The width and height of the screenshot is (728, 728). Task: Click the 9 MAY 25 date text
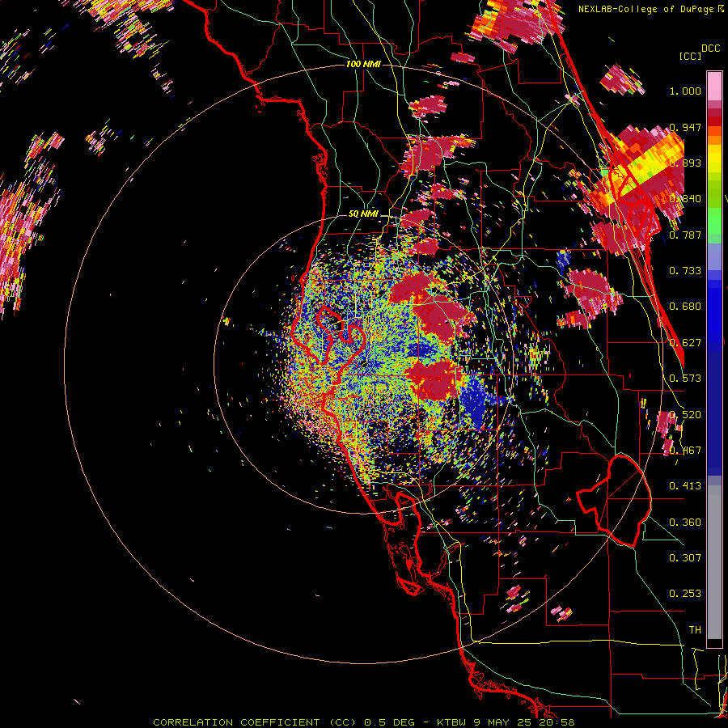click(x=504, y=722)
